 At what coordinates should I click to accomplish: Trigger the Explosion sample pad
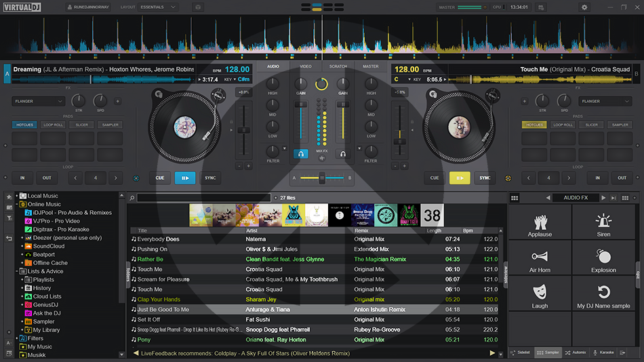(x=603, y=260)
